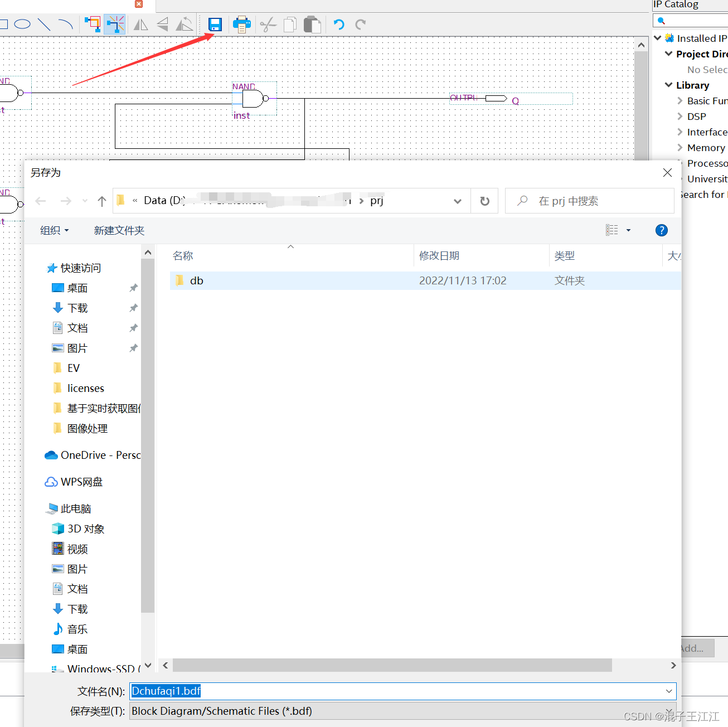
Task: Click the Cut scissors icon
Action: (x=268, y=25)
